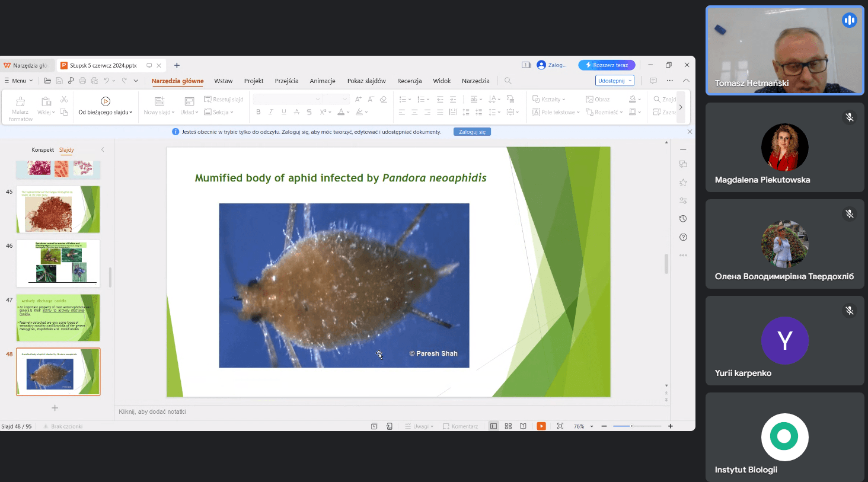Add new tab with plus icon

point(177,65)
